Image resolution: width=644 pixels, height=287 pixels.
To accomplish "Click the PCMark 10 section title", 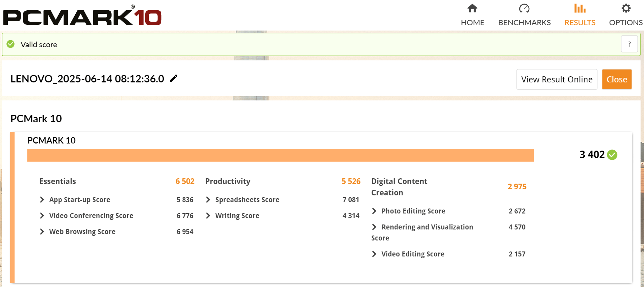I will 36,118.
